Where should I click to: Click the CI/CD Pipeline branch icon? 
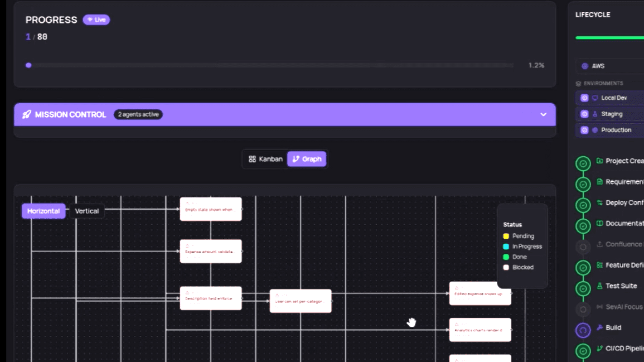coord(599,349)
